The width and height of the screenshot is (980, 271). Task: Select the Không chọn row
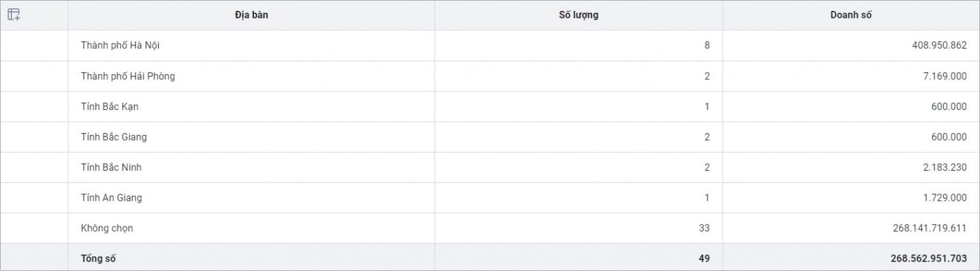(x=490, y=228)
